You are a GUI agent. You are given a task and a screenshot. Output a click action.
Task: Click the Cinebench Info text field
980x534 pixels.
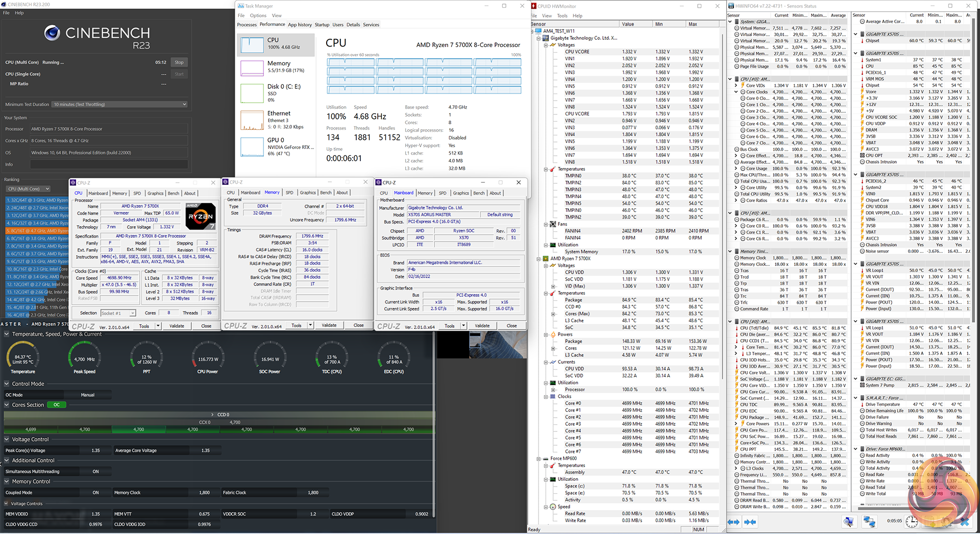click(x=108, y=164)
